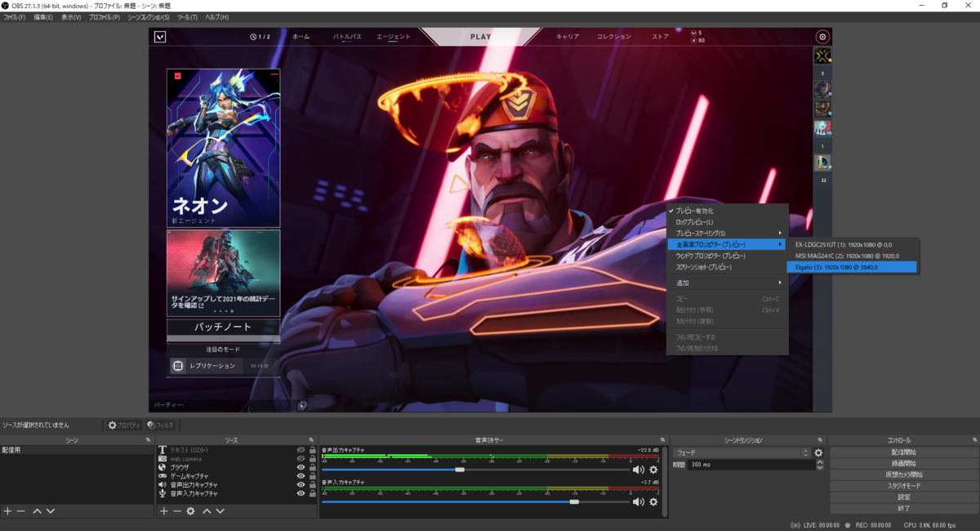Toggle visibility eye for wab camera source
This screenshot has height=531, width=980.
tap(301, 458)
